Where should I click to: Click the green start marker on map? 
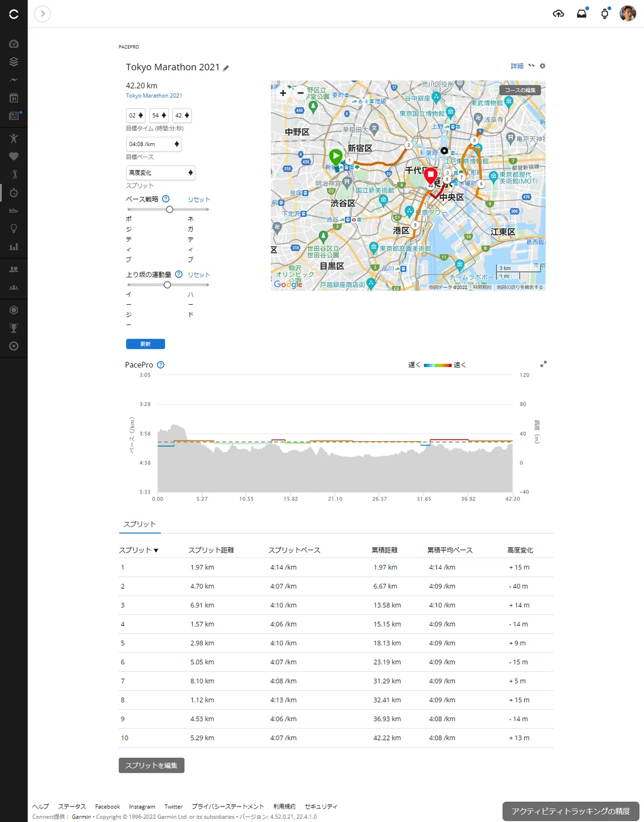tap(335, 158)
